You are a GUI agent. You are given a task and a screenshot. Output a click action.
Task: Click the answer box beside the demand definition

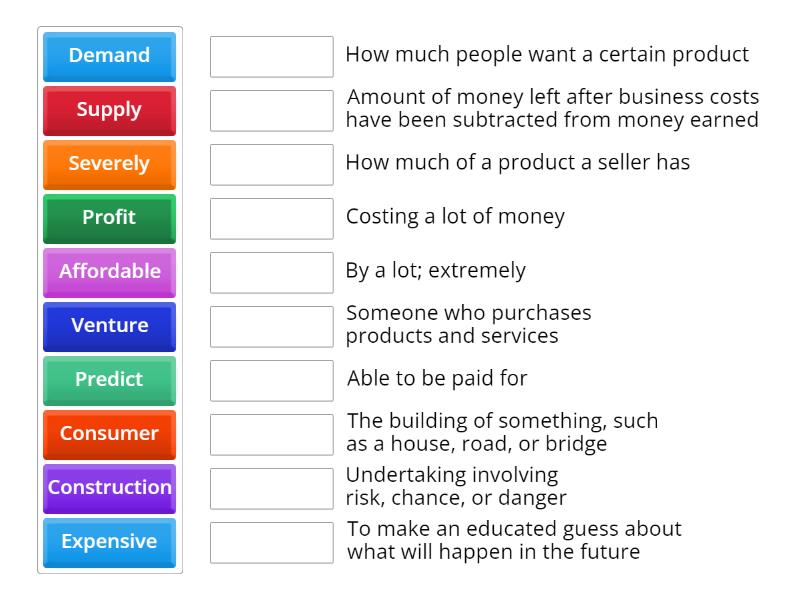pos(271,57)
